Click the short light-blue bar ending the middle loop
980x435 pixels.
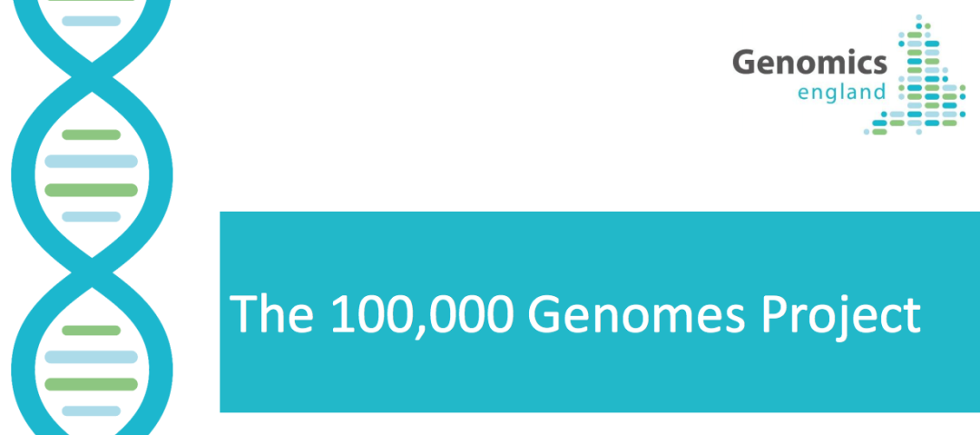pyautogui.click(x=92, y=216)
